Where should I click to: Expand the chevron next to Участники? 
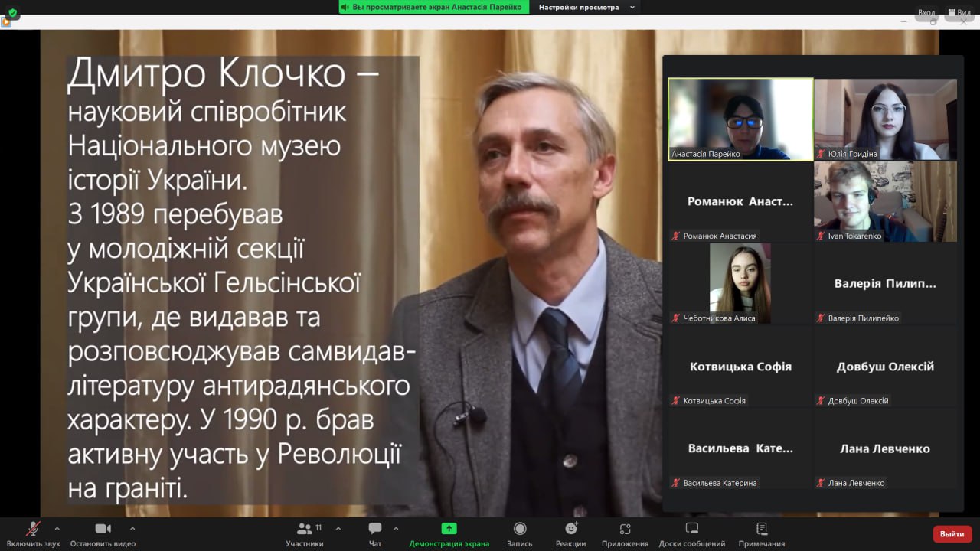click(338, 528)
